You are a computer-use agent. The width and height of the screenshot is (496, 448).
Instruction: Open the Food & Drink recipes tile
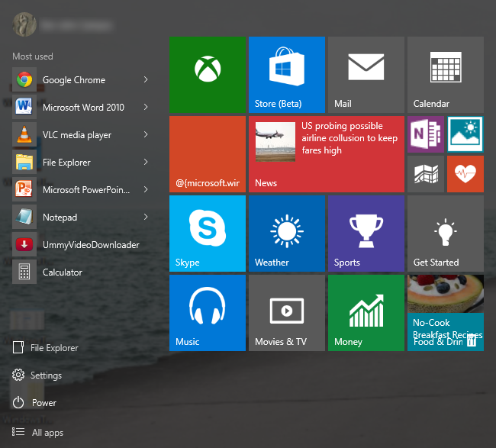[x=446, y=313]
